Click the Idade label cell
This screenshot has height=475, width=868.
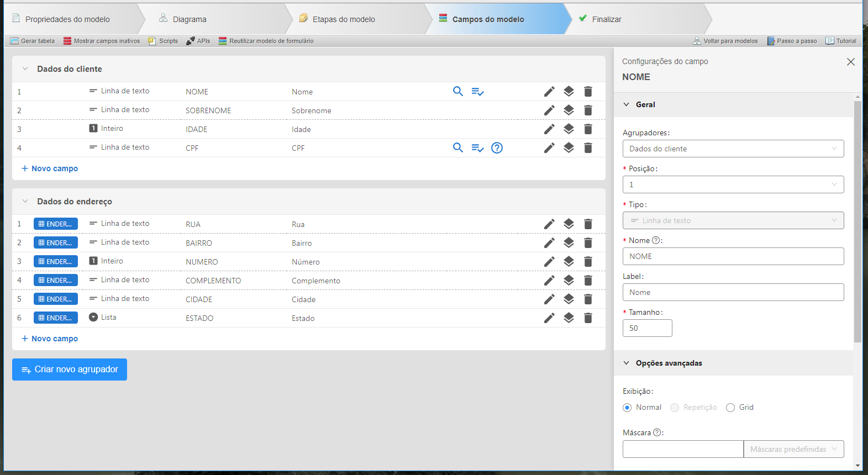tap(301, 129)
